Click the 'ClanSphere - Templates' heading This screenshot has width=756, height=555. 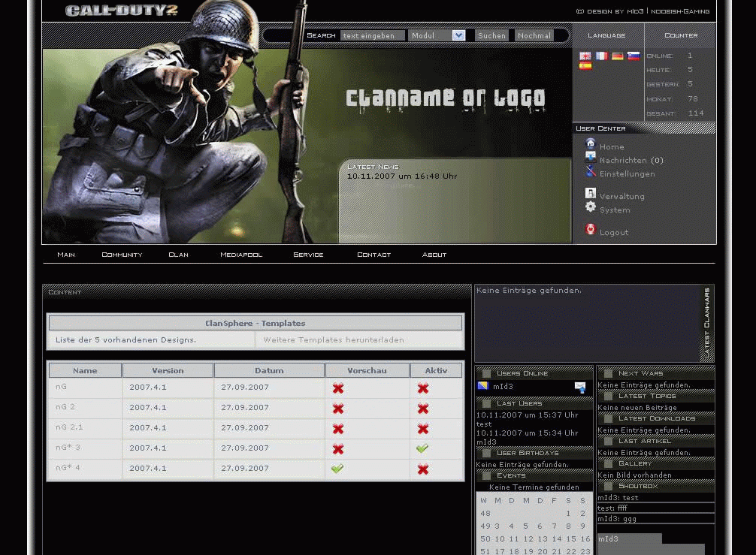(x=255, y=323)
